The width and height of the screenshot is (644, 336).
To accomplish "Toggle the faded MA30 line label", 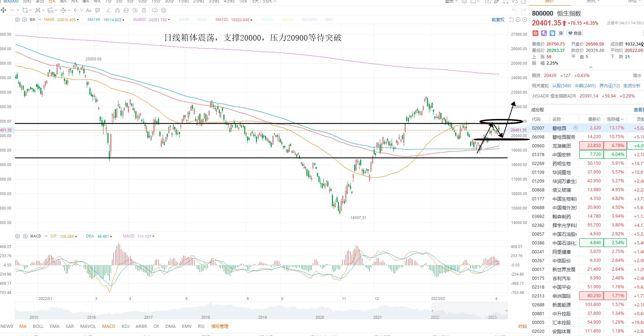I will 184,19.
